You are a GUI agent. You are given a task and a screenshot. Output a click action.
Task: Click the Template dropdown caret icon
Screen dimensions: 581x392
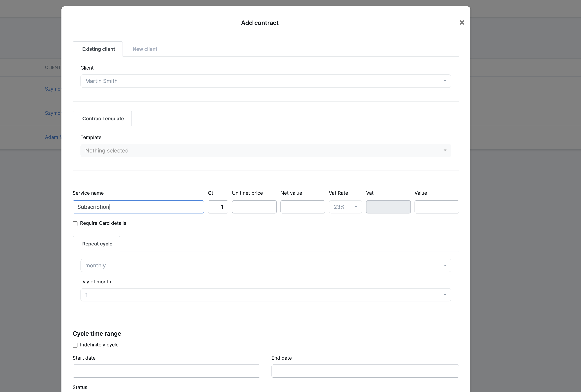click(x=445, y=150)
